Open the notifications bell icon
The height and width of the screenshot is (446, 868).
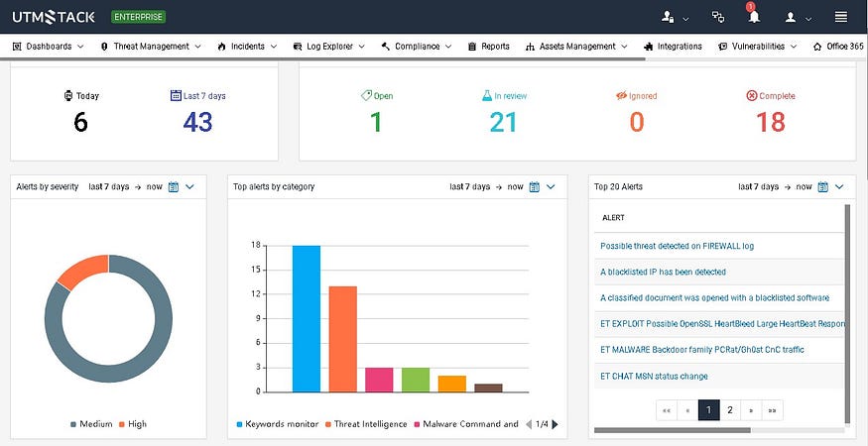pos(753,17)
